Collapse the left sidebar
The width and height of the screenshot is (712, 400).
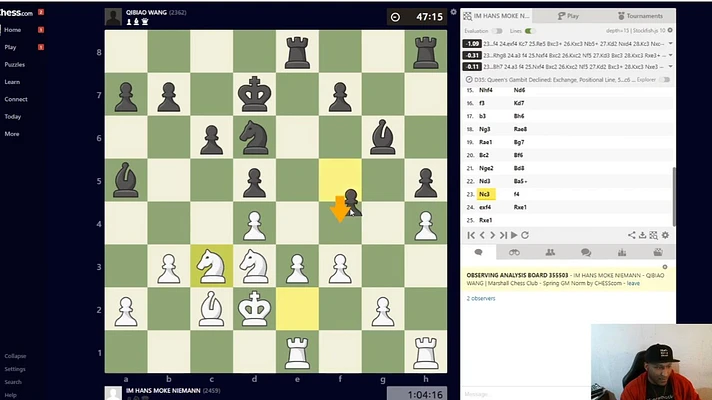(15, 356)
